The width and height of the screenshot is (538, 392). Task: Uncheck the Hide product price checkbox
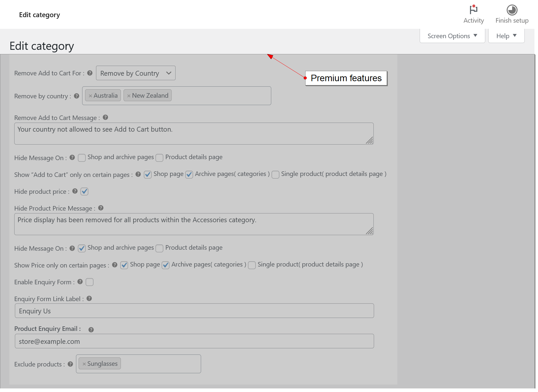[x=84, y=191]
